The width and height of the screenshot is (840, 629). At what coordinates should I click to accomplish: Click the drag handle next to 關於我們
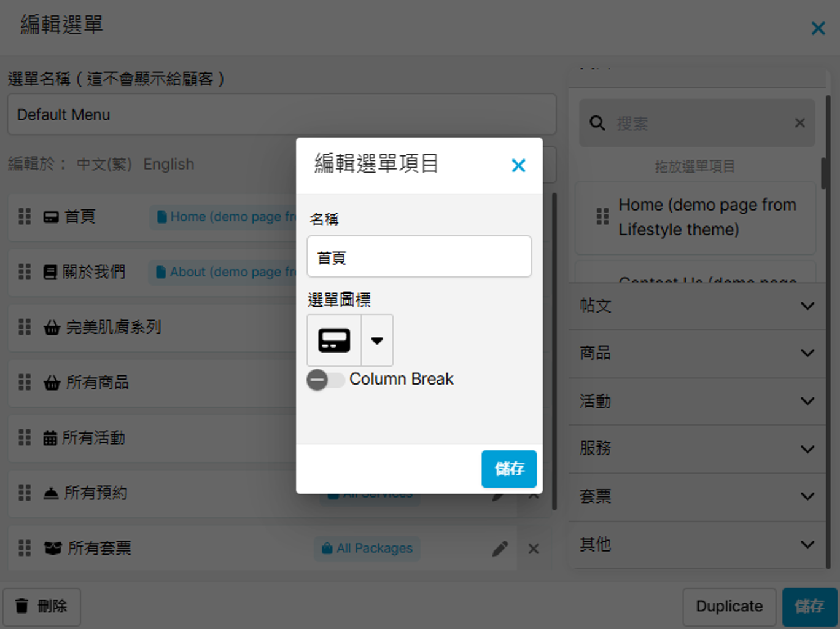pyautogui.click(x=25, y=272)
